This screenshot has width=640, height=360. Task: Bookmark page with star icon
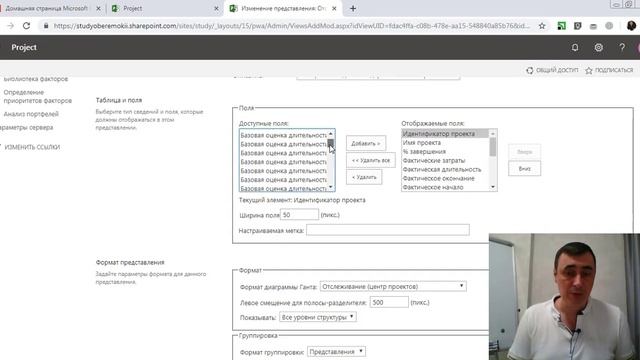point(542,26)
